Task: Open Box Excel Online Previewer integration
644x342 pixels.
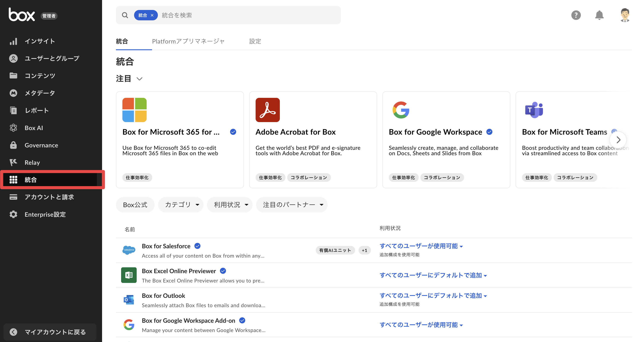Action: (x=179, y=271)
